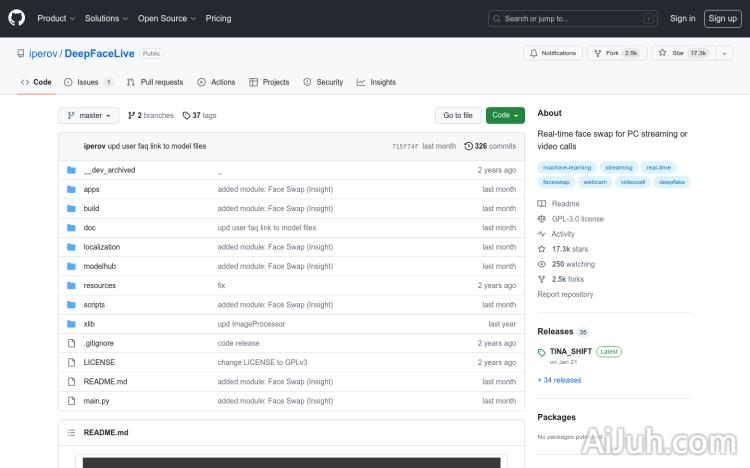This screenshot has width=750, height=468.
Task: Select the Insights tab
Action: (377, 82)
